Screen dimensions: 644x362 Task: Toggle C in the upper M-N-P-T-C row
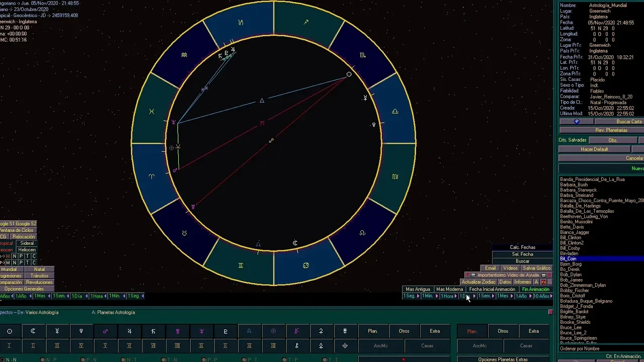click(x=34, y=256)
